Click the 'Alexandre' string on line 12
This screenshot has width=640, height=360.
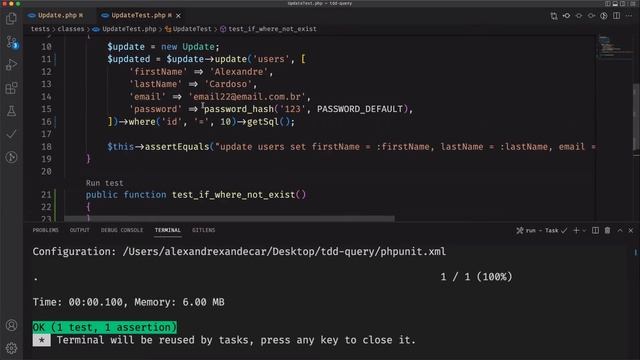(239, 72)
